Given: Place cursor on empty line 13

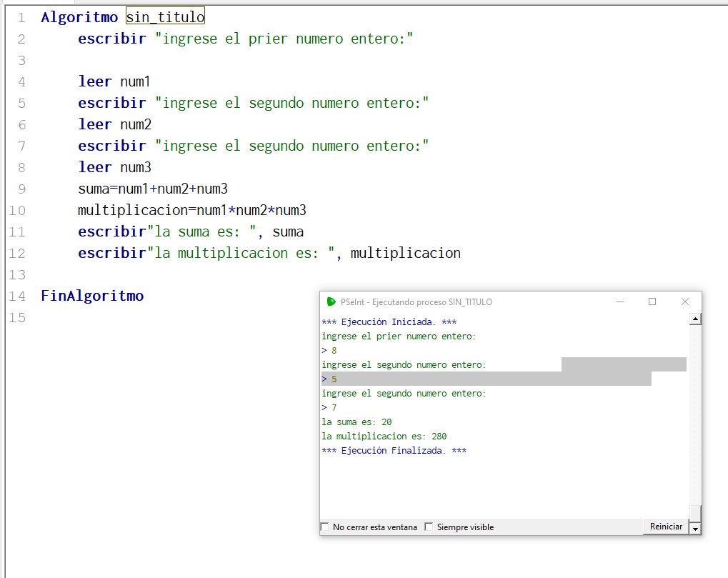Looking at the screenshot, I should click(x=214, y=274).
